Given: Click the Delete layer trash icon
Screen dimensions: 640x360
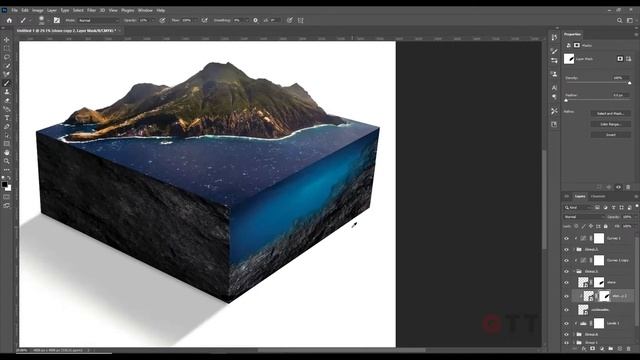Looking at the screenshot, I should click(629, 349).
